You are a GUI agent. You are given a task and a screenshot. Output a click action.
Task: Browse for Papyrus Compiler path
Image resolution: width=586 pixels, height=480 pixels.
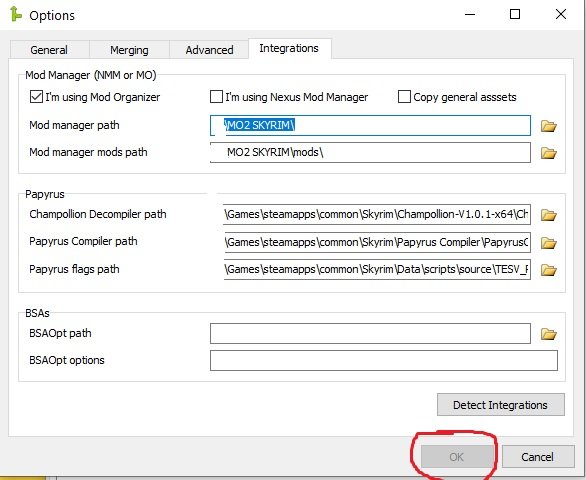point(549,243)
